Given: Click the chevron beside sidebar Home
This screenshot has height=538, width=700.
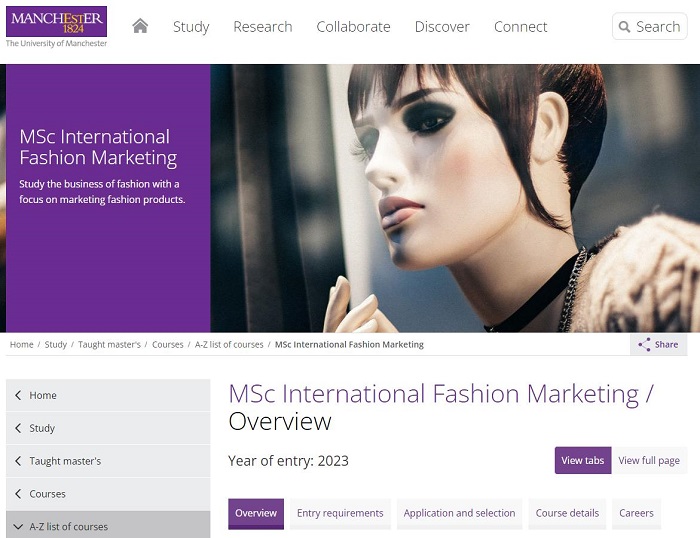Looking at the screenshot, I should pos(18,395).
